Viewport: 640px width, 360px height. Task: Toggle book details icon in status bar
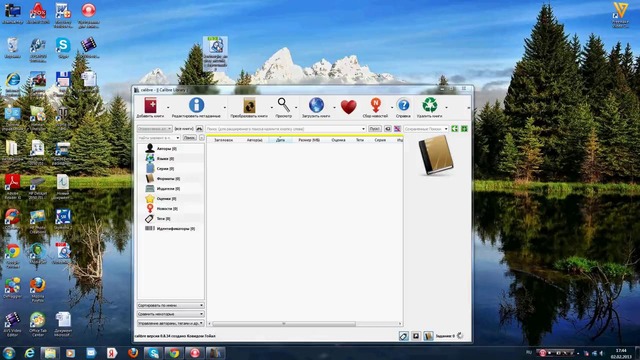[x=428, y=336]
